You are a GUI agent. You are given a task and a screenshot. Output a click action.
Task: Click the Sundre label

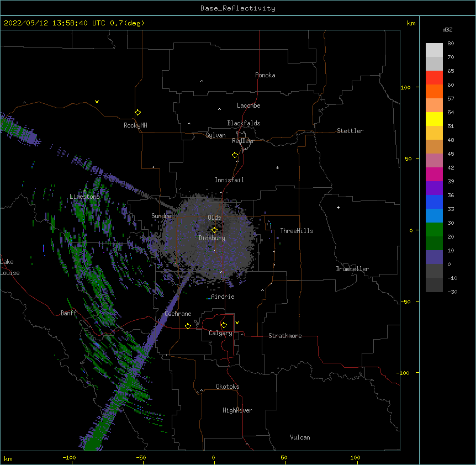[161, 216]
